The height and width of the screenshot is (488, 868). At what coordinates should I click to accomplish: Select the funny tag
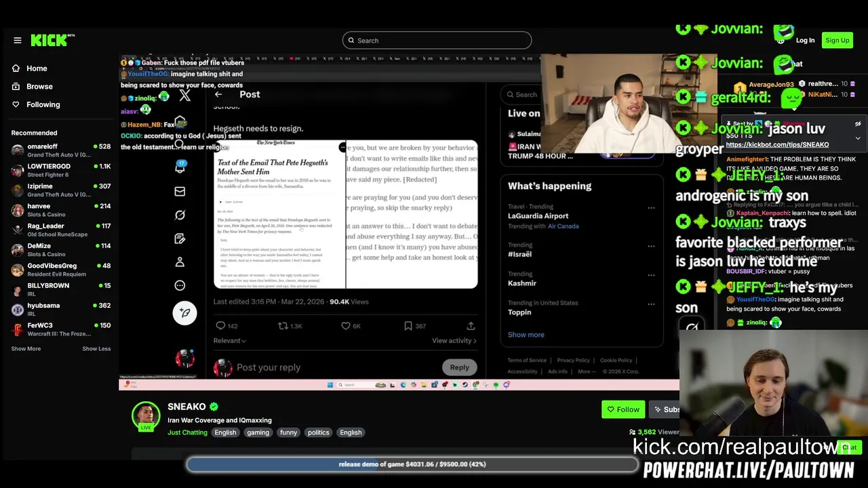point(288,432)
